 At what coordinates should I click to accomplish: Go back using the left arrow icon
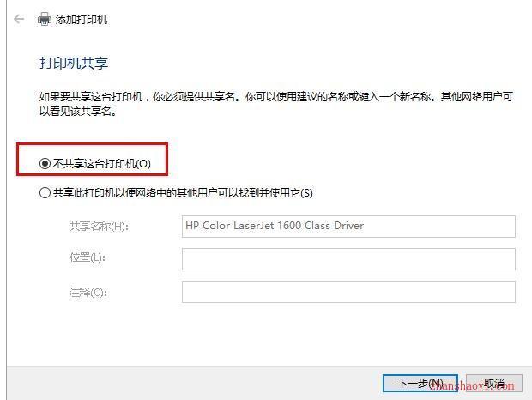coord(19,19)
